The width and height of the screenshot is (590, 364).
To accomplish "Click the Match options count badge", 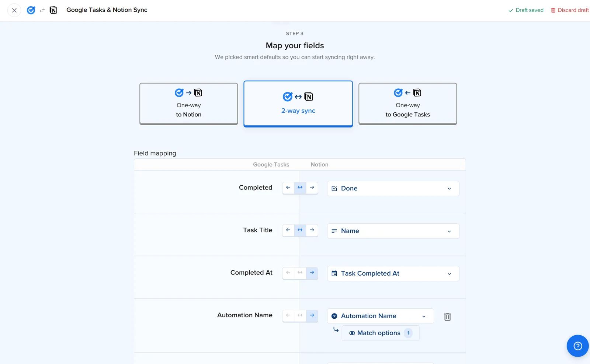I will tap(408, 333).
